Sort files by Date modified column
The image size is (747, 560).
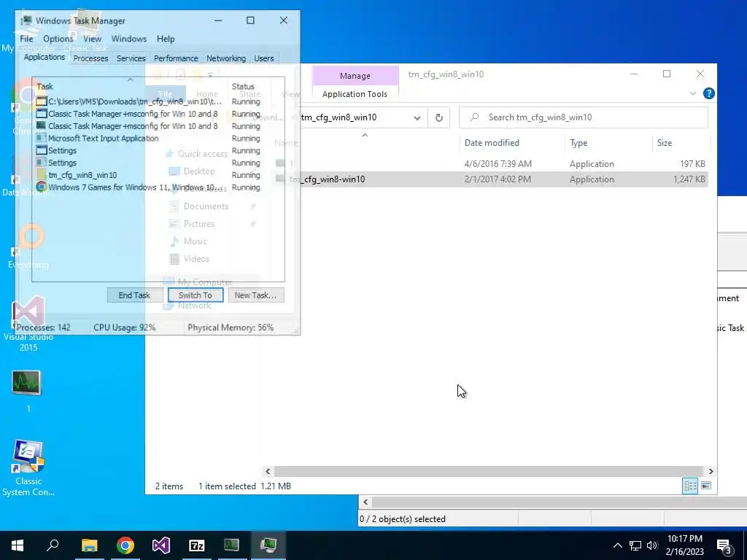coord(492,143)
